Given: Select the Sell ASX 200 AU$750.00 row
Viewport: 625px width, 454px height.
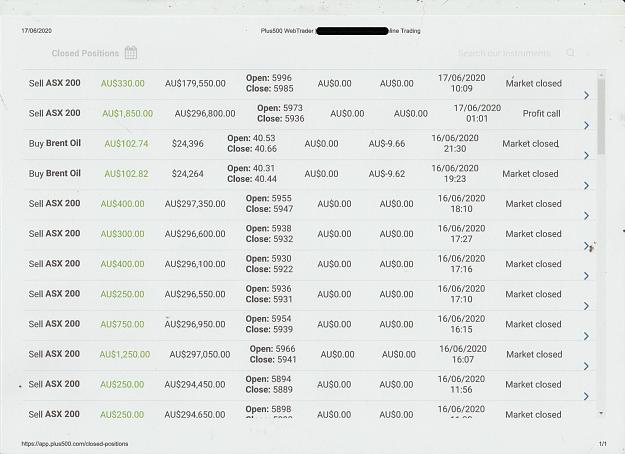Looking at the screenshot, I should [309, 324].
